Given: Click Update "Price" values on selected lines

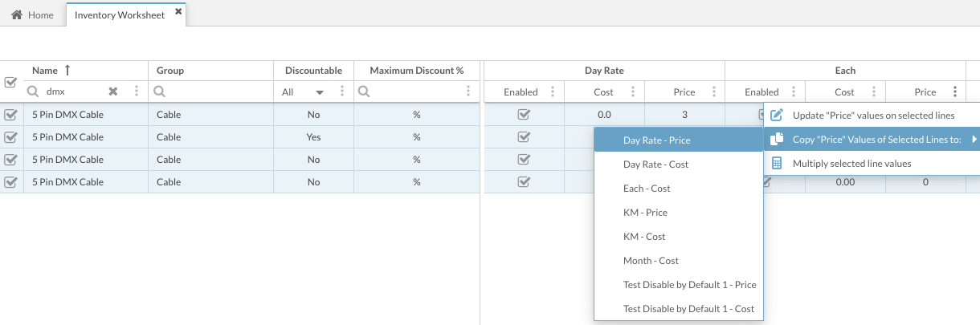Looking at the screenshot, I should coord(873,116).
